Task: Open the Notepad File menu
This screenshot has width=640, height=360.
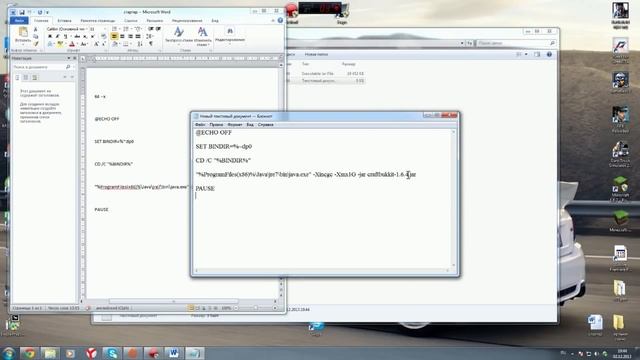Action: (200, 124)
